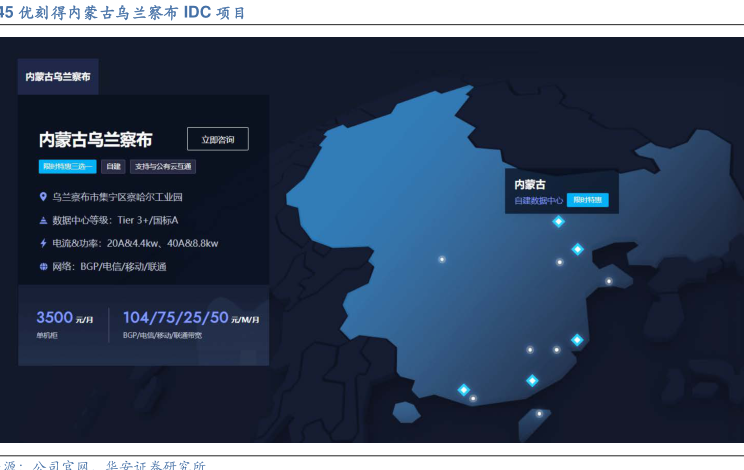Open the 自建数据中心 link in tooltip
Screen dimensions: 744x470
539,200
